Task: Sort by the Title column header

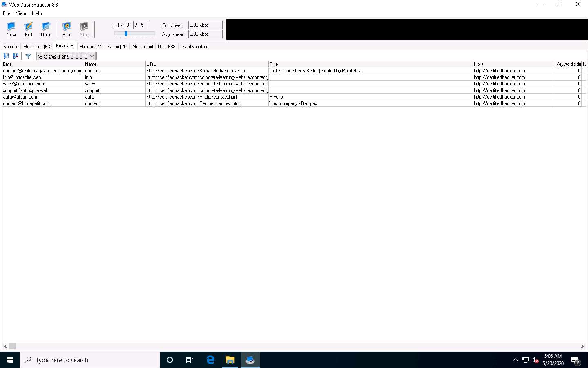Action: [371, 64]
